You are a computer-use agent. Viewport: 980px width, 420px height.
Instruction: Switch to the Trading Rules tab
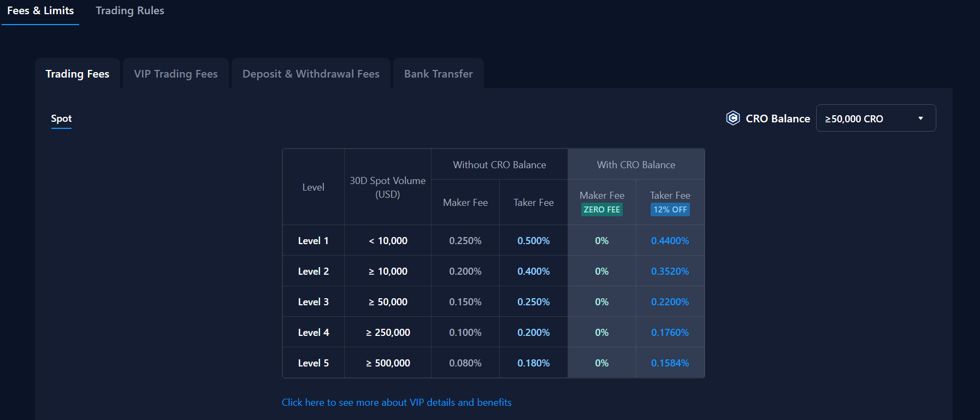[x=130, y=11]
